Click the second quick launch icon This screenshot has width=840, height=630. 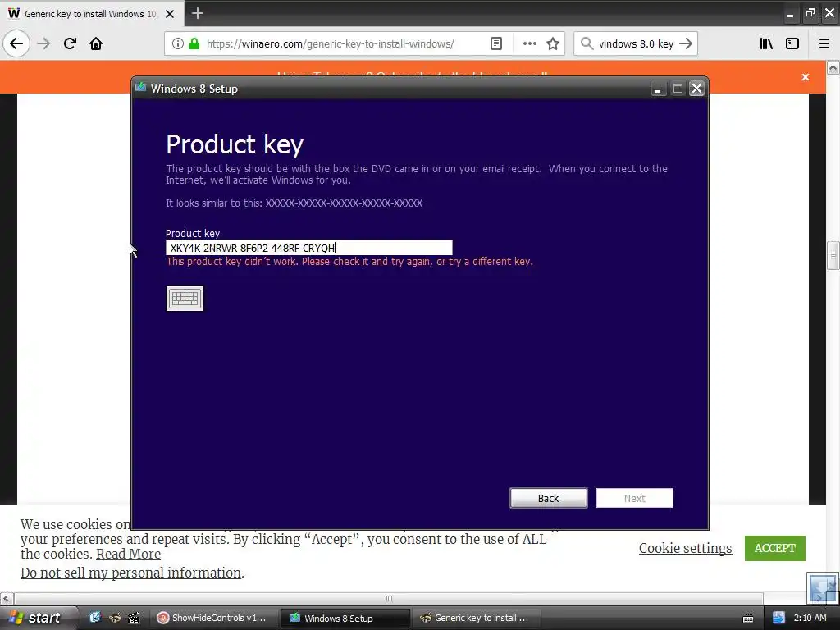coord(115,618)
